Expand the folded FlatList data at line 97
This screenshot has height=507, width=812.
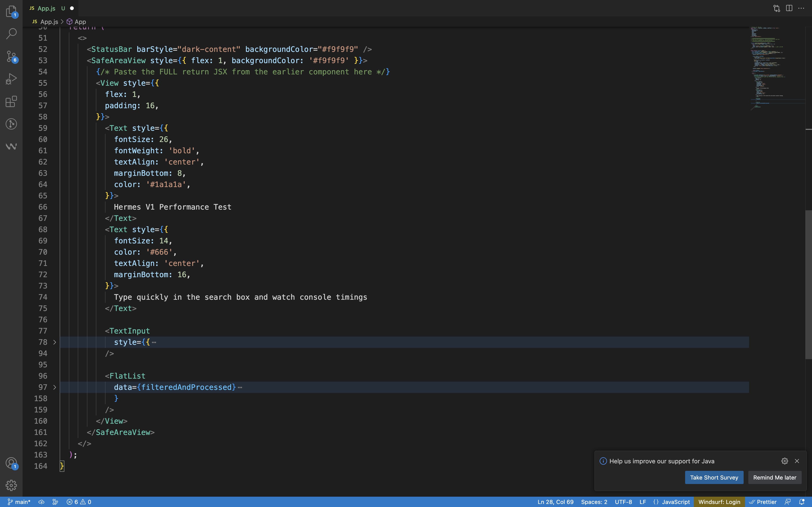pyautogui.click(x=54, y=387)
